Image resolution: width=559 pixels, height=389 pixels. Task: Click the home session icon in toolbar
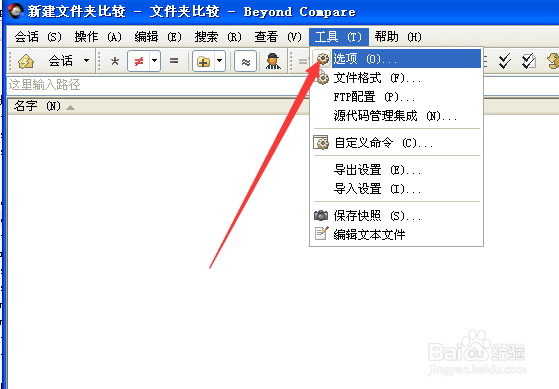pos(26,61)
